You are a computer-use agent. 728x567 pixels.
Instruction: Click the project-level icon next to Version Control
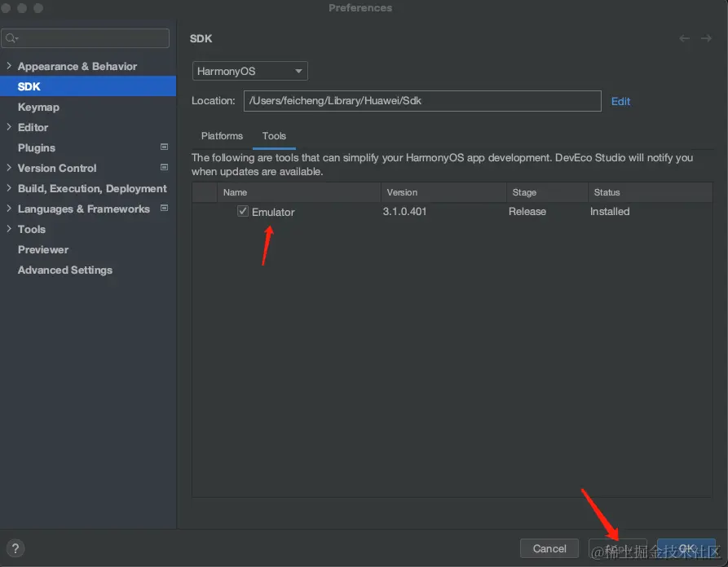click(x=164, y=168)
